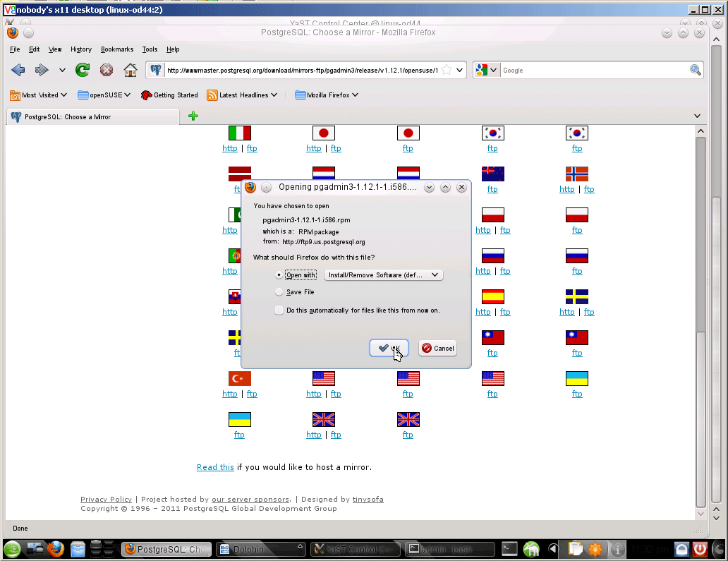This screenshot has width=728, height=561.
Task: Open the File menu
Action: (15, 49)
